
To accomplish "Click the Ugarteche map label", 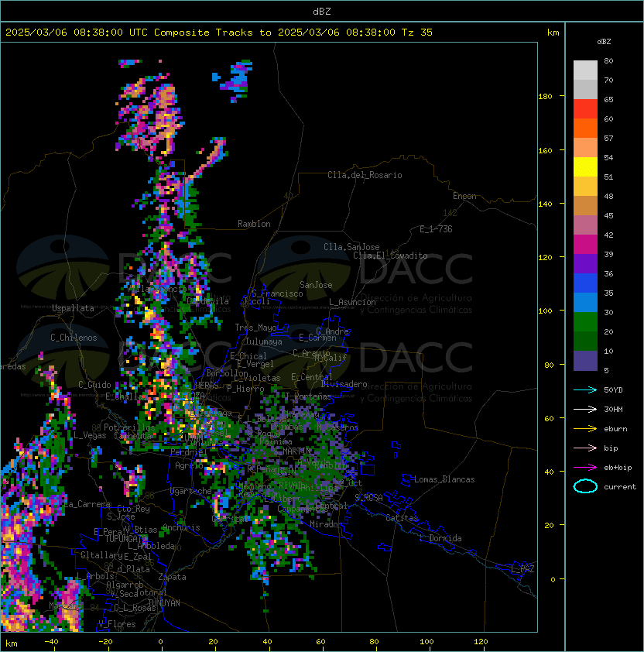I will tap(191, 491).
